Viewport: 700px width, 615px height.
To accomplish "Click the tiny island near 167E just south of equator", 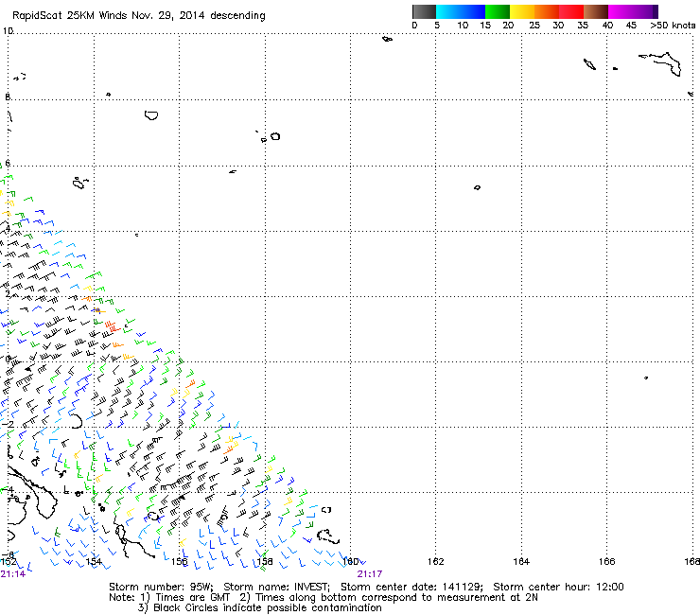I will 646,378.
